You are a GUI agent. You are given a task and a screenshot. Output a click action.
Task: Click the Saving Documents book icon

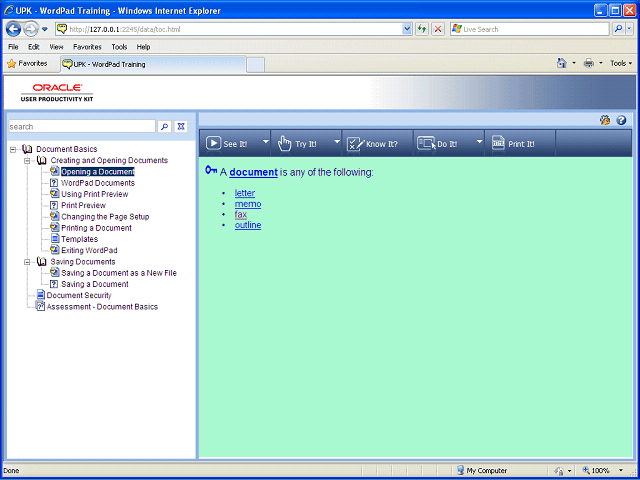(41, 262)
